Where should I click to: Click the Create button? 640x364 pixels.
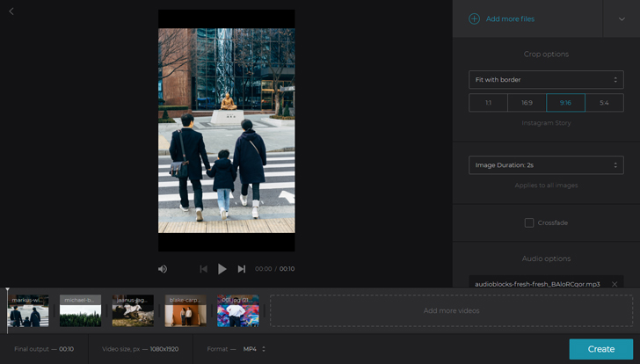(600, 349)
